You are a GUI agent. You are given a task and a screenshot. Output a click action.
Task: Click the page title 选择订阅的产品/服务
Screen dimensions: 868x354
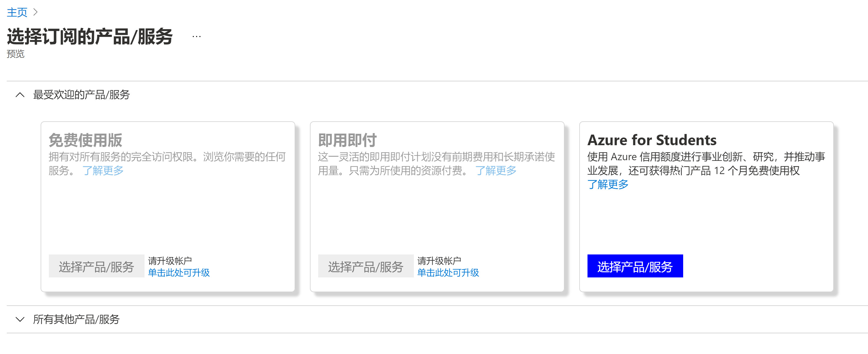pos(90,37)
